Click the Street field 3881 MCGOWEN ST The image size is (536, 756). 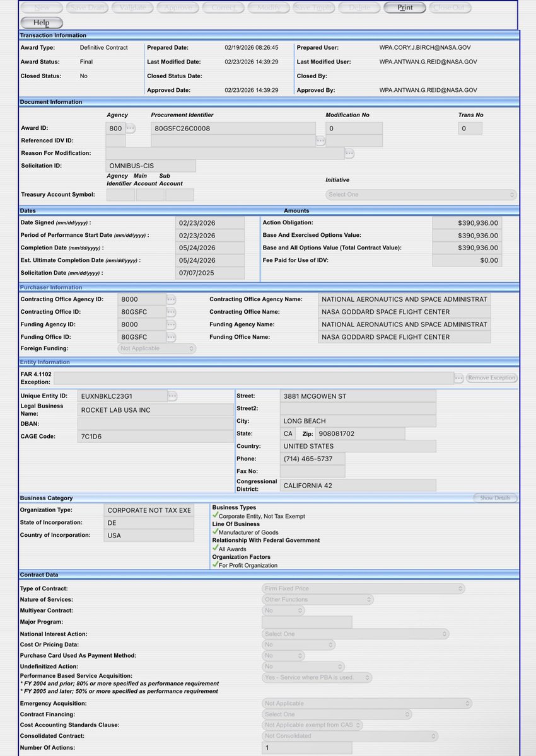click(x=358, y=396)
